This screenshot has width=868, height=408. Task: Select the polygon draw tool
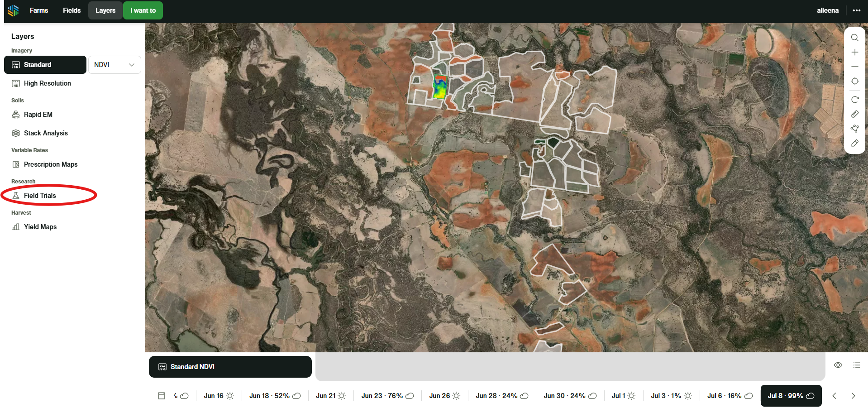854,129
